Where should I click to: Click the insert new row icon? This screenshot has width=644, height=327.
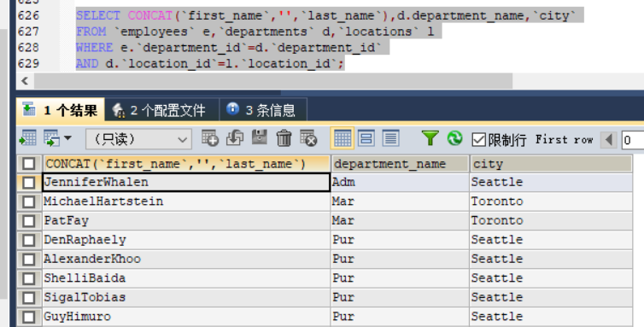[x=210, y=138]
